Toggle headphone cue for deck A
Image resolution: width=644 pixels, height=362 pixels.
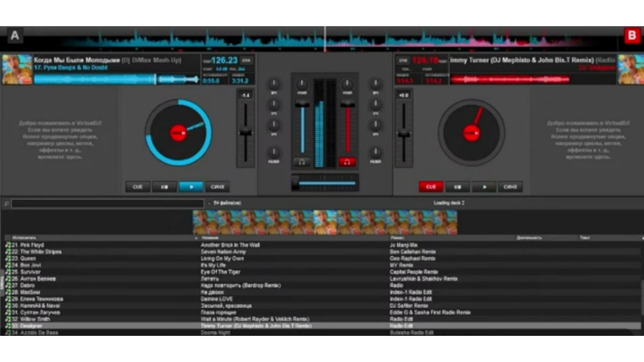coord(302,162)
